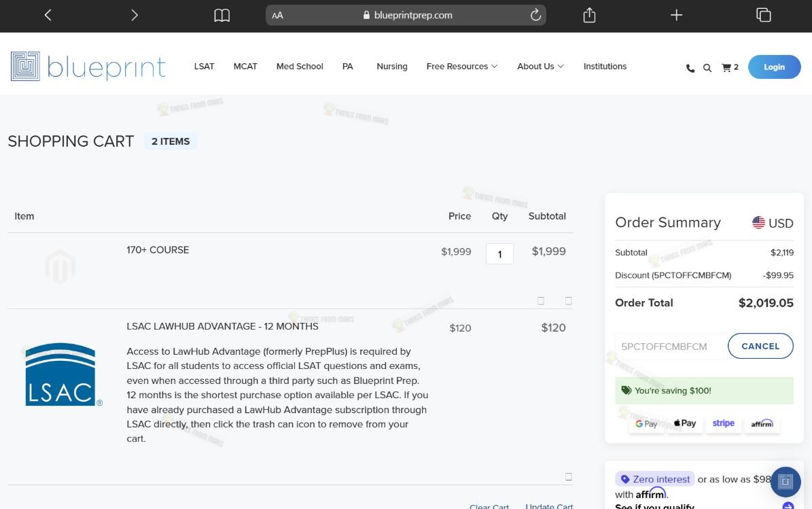Screen dimensions: 812x509
Task: Click the $1,999 value under the Price column
Action: [456, 251]
